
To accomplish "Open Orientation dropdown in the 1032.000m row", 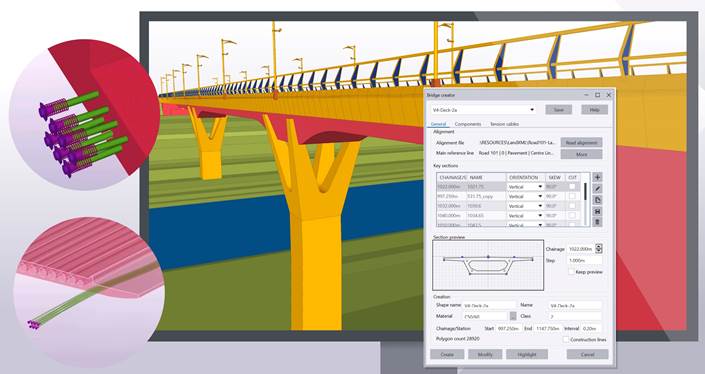I will pos(525,205).
